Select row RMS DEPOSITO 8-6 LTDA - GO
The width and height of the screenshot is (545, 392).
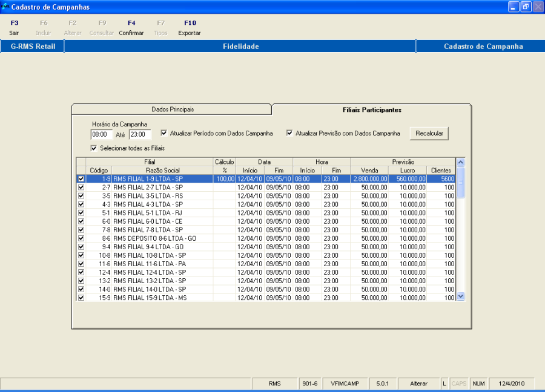pyautogui.click(x=266, y=238)
